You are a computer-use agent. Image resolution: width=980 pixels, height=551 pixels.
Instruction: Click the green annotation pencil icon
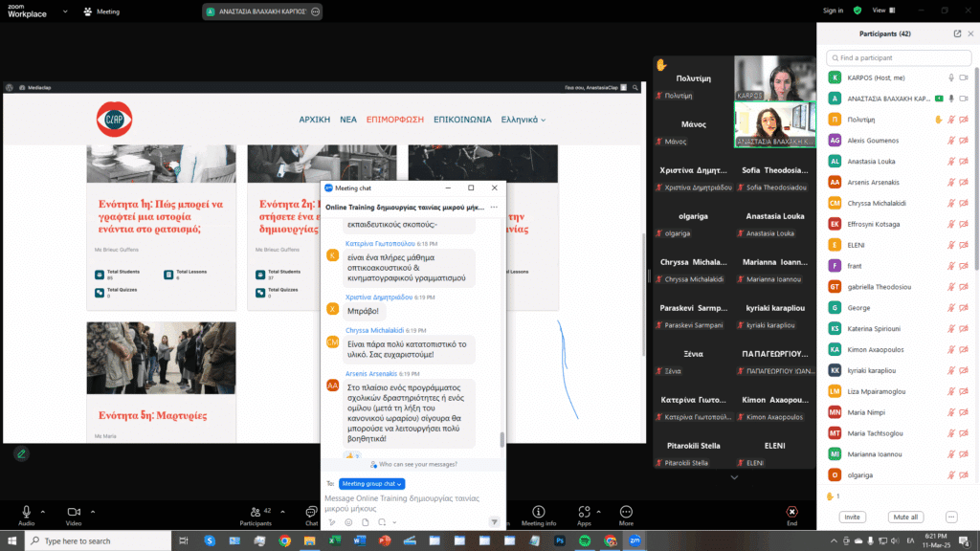(x=21, y=454)
